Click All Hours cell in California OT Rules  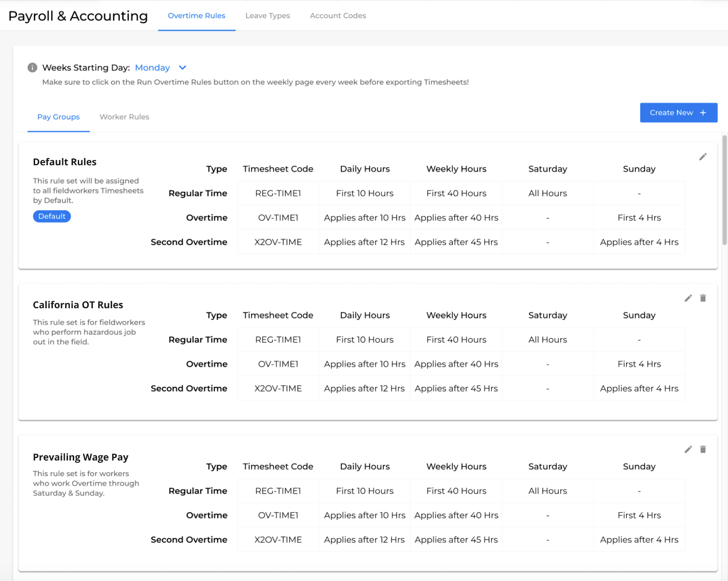[x=548, y=340]
